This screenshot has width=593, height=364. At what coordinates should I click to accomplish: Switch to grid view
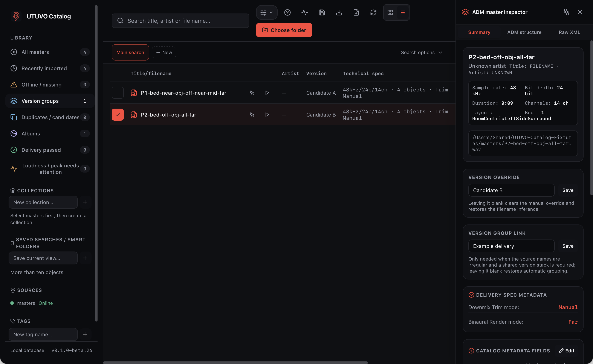(390, 12)
